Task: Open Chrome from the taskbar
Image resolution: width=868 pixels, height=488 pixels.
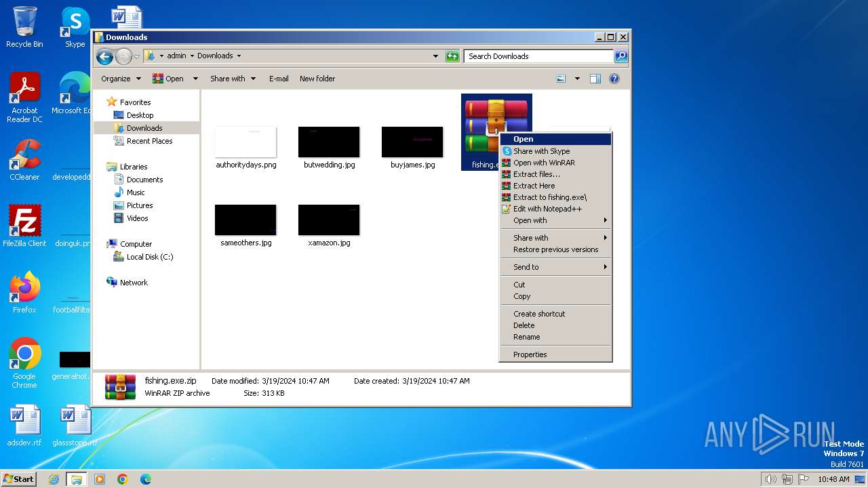Action: point(123,479)
